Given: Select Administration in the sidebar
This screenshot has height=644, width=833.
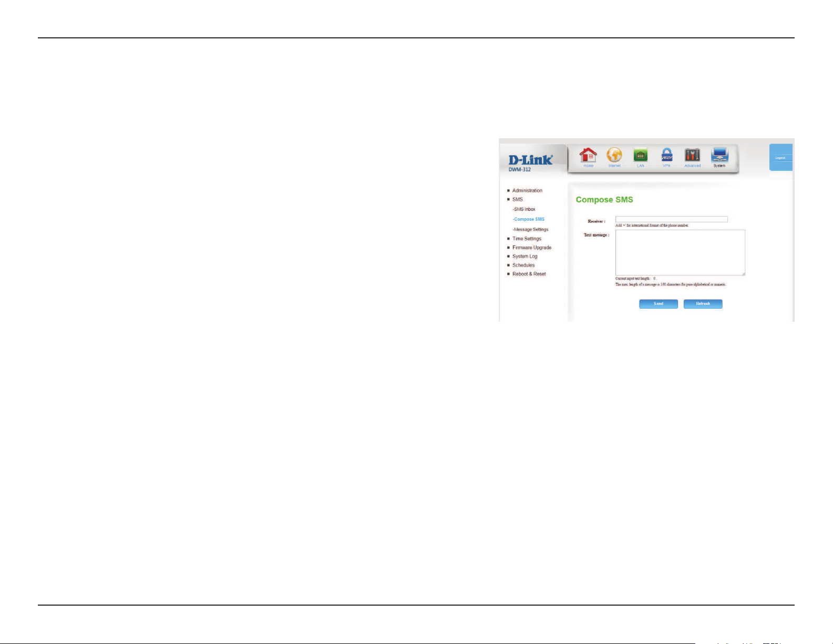Looking at the screenshot, I should (x=527, y=191).
